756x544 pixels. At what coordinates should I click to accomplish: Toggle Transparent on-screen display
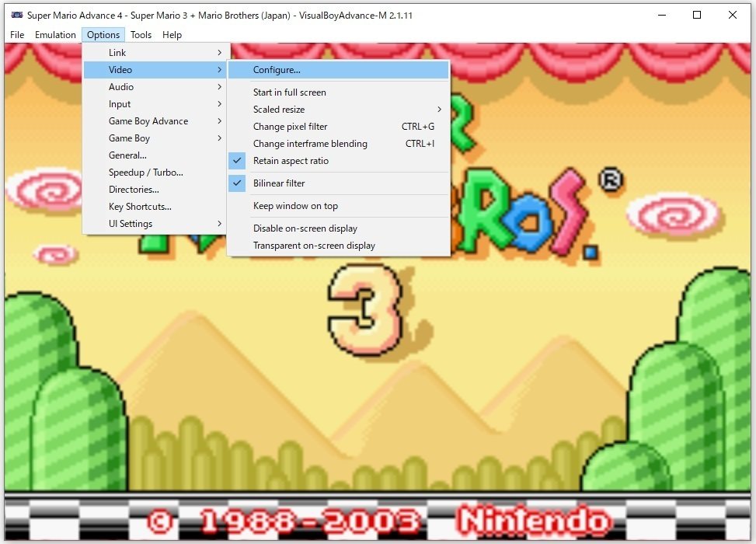point(339,246)
